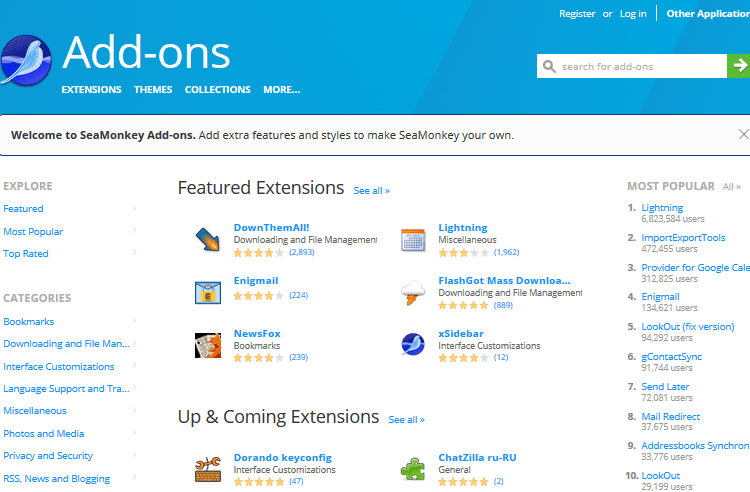Open Send Later in Most Popular
The image size is (750, 492).
coord(665,386)
